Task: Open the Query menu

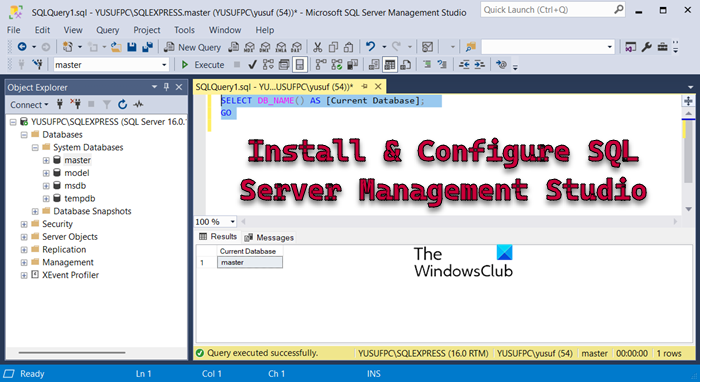Action: [107, 30]
